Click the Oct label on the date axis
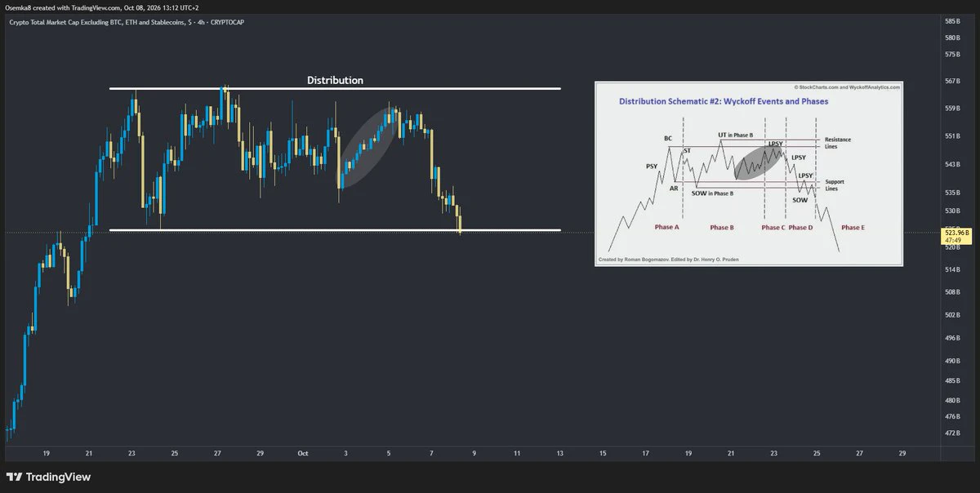Screen dimensions: 980x493 [x=303, y=452]
